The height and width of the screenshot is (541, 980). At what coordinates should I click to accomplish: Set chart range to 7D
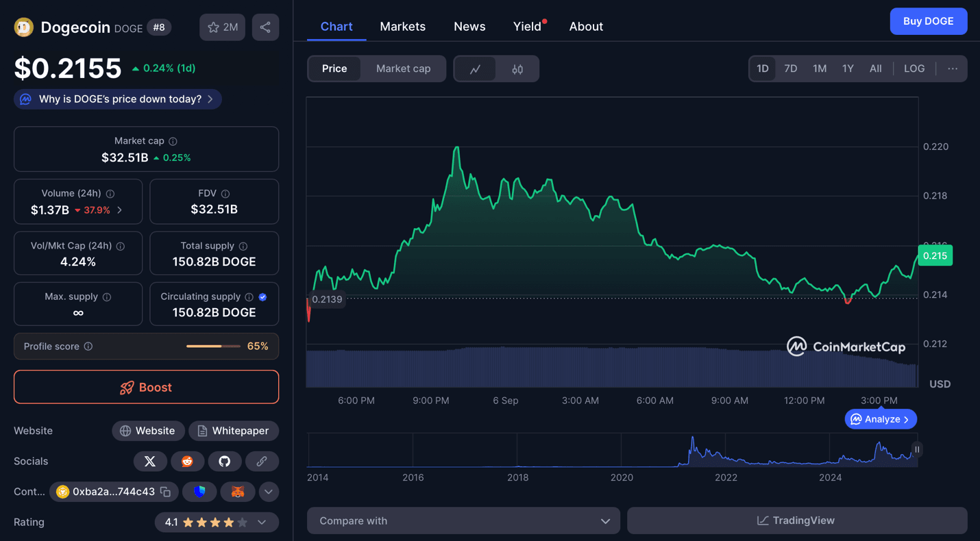click(791, 68)
